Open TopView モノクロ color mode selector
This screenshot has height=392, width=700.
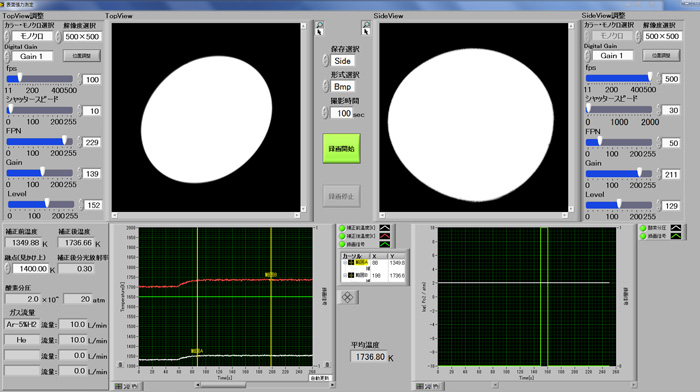tap(32, 36)
